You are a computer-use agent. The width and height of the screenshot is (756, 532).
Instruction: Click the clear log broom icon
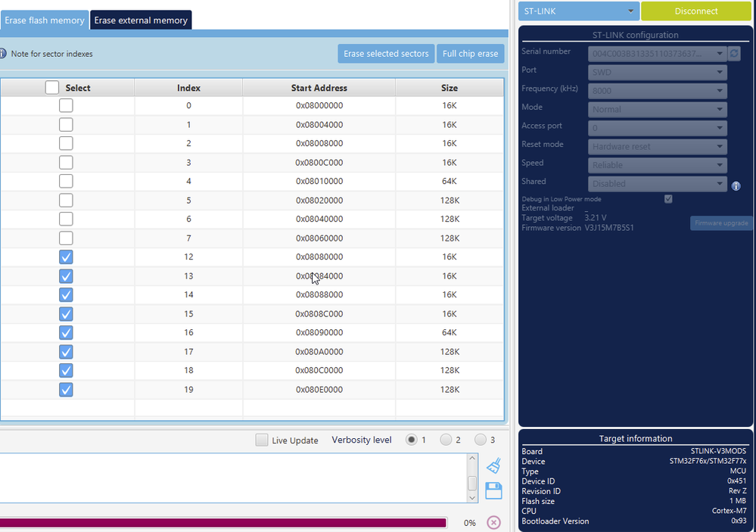pos(493,465)
